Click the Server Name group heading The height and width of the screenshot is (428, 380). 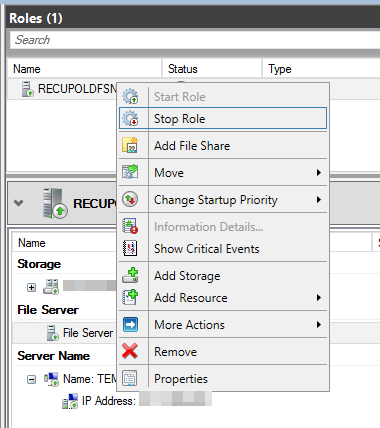[x=53, y=356]
